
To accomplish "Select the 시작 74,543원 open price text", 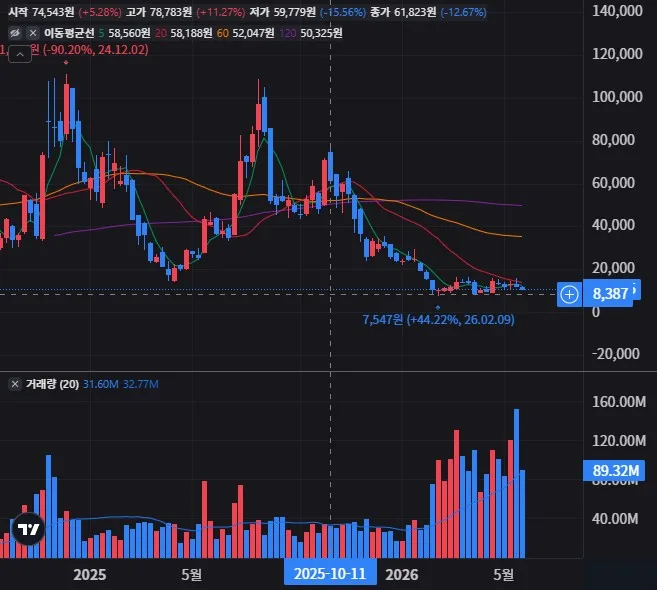I will coord(41,12).
